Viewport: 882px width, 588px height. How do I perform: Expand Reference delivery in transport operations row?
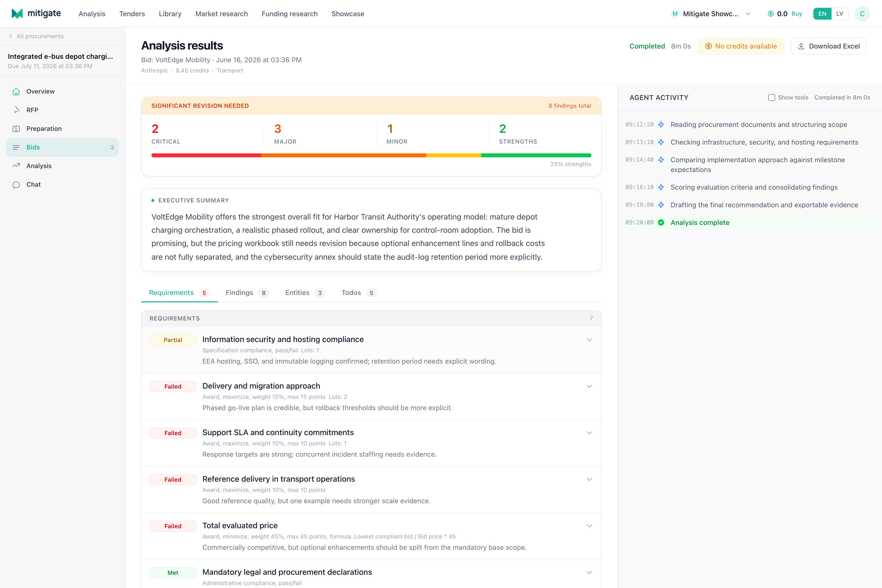[x=589, y=479]
